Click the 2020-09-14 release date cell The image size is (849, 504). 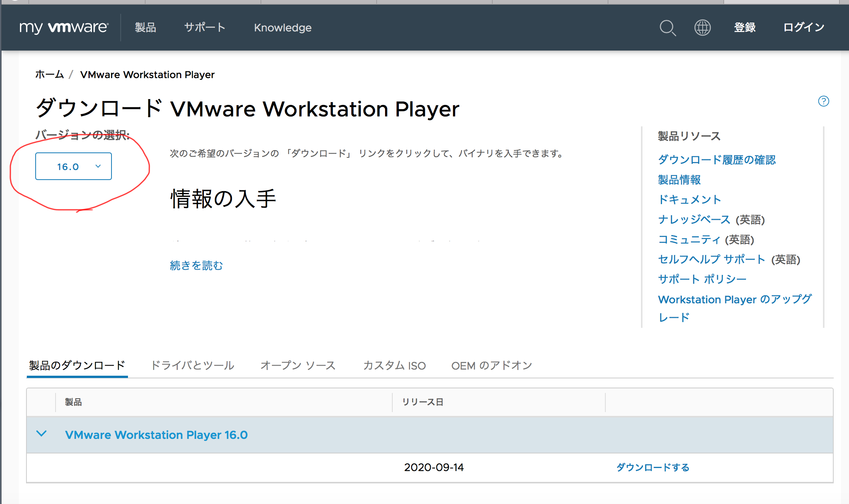(x=434, y=467)
